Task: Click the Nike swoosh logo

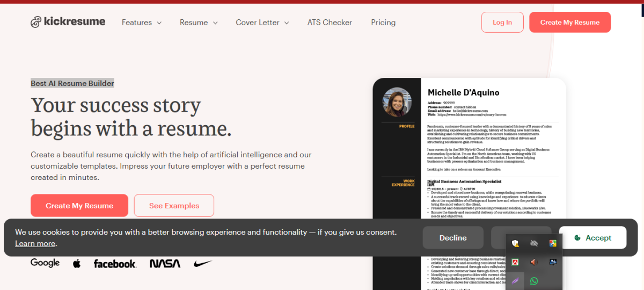Action: point(203,263)
